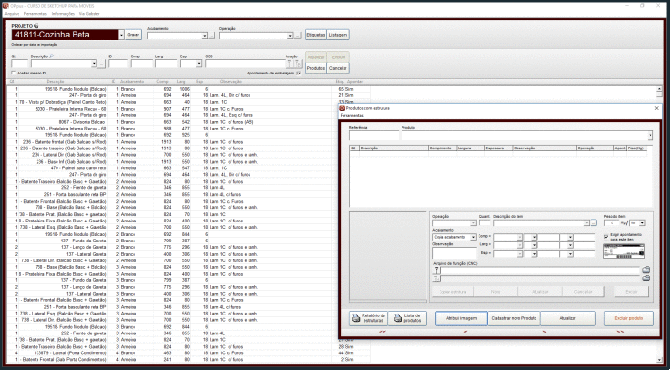The image size is (670, 370).
Task: Click the Descrição column header in the parts list
Action: click(x=56, y=82)
